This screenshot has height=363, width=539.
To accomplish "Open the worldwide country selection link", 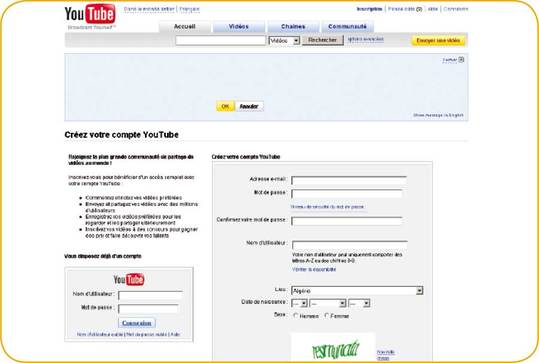I will pos(149,9).
